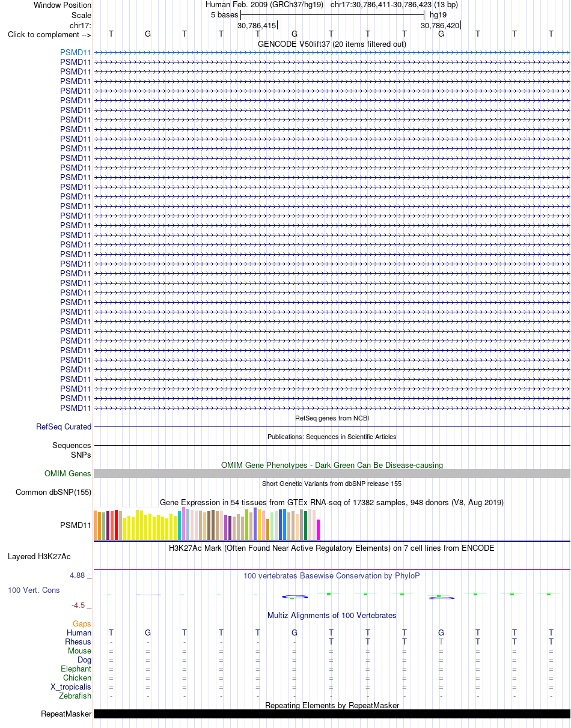
Task: Select the Zebrafish alignment row label
Action: [x=75, y=696]
